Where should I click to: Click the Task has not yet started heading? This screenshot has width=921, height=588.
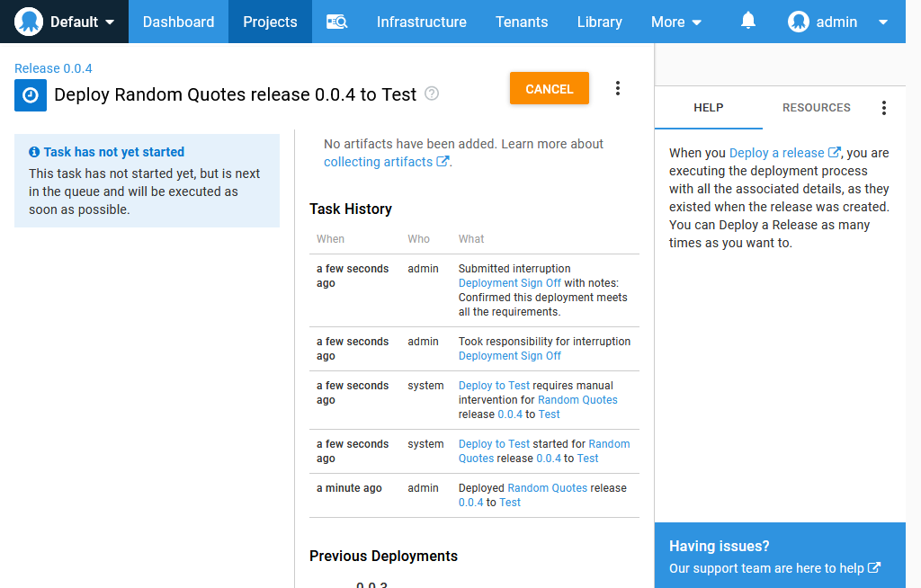pos(114,152)
